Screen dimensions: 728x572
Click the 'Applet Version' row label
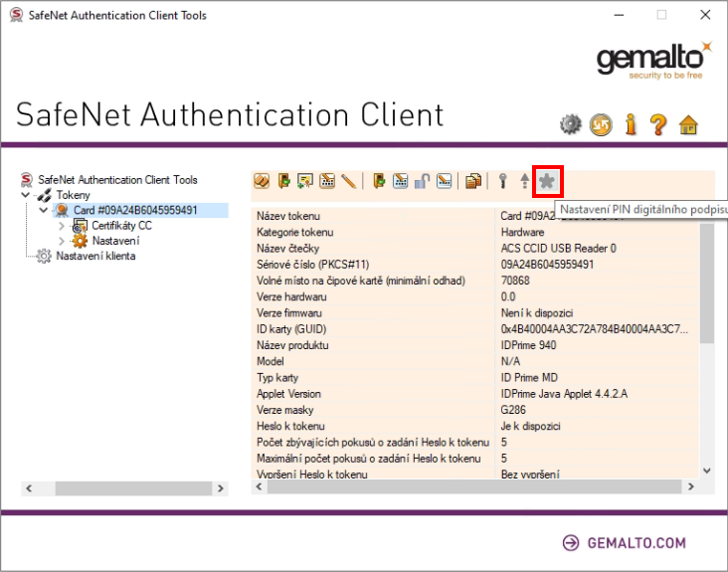click(x=288, y=394)
